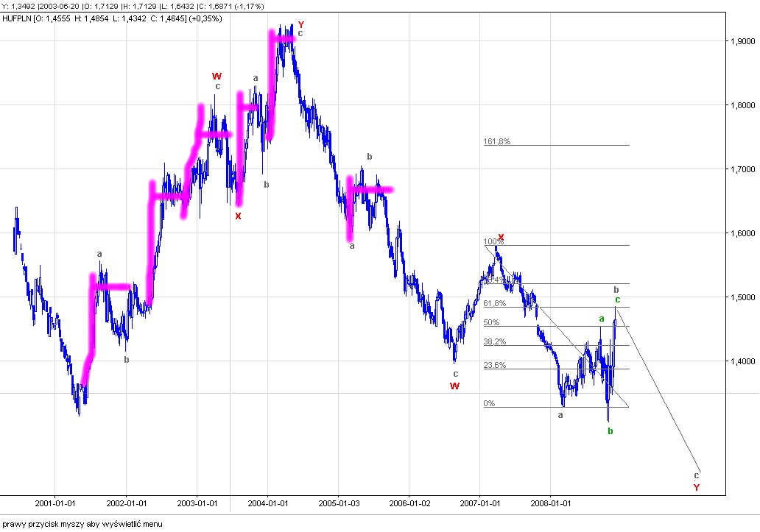This screenshot has height=532, width=760.
Task: Select the 2002-01-01 date axis label
Action: coord(126,503)
